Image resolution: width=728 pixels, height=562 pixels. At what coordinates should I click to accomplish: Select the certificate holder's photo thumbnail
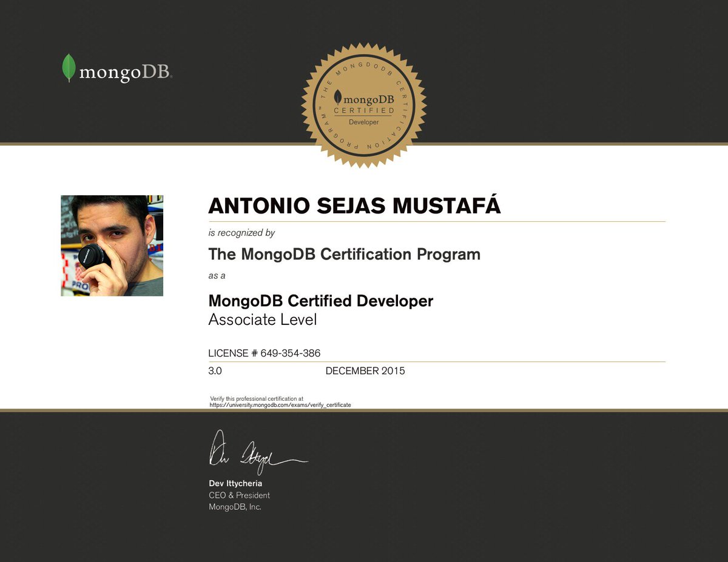click(112, 246)
